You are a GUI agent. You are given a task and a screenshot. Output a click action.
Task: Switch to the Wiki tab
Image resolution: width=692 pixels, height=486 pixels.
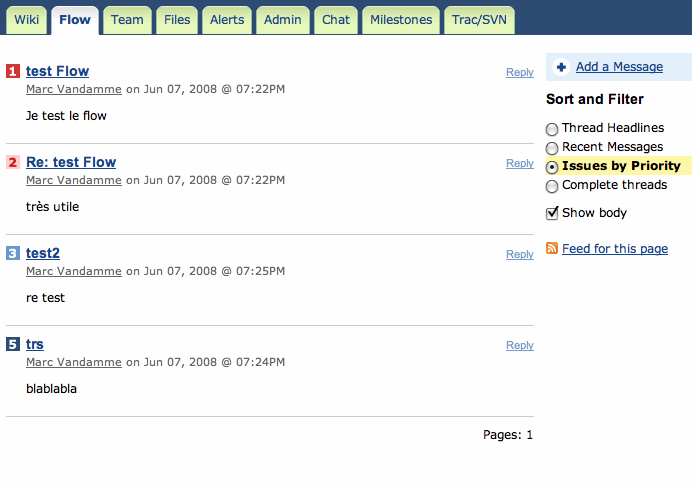[26, 20]
